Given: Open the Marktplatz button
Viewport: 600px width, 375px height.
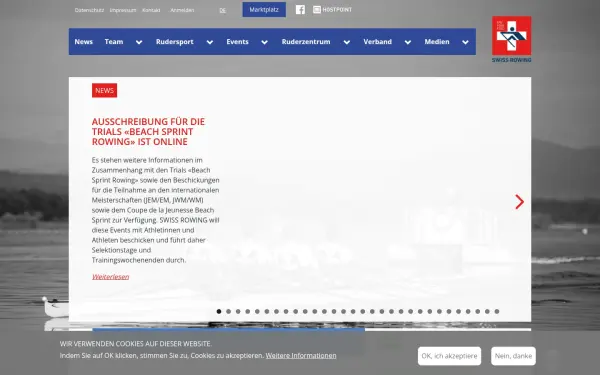Looking at the screenshot, I should (264, 10).
